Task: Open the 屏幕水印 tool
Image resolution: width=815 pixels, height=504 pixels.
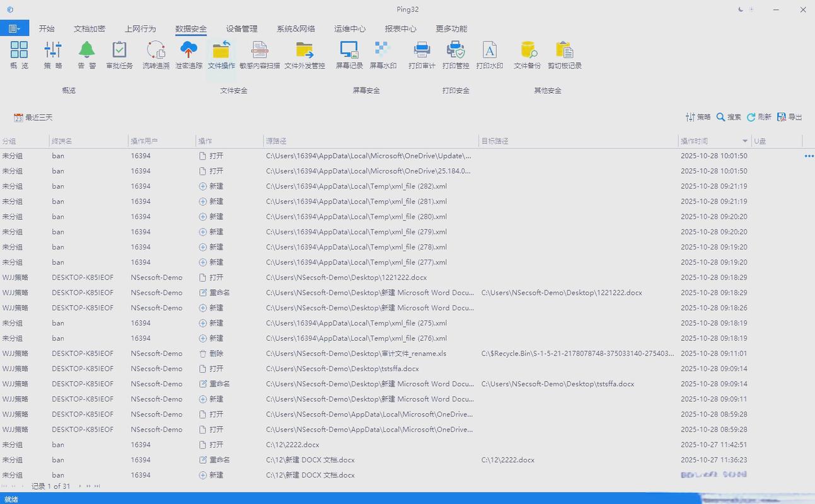Action: pos(383,55)
